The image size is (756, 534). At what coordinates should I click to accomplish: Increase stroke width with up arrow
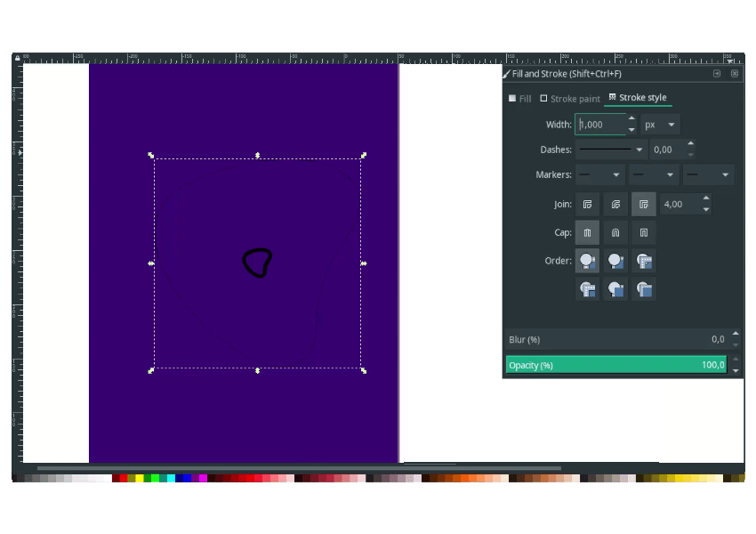(x=631, y=118)
